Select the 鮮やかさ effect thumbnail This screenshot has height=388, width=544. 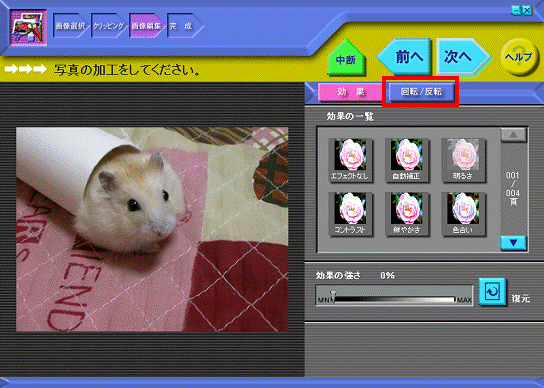407,214
